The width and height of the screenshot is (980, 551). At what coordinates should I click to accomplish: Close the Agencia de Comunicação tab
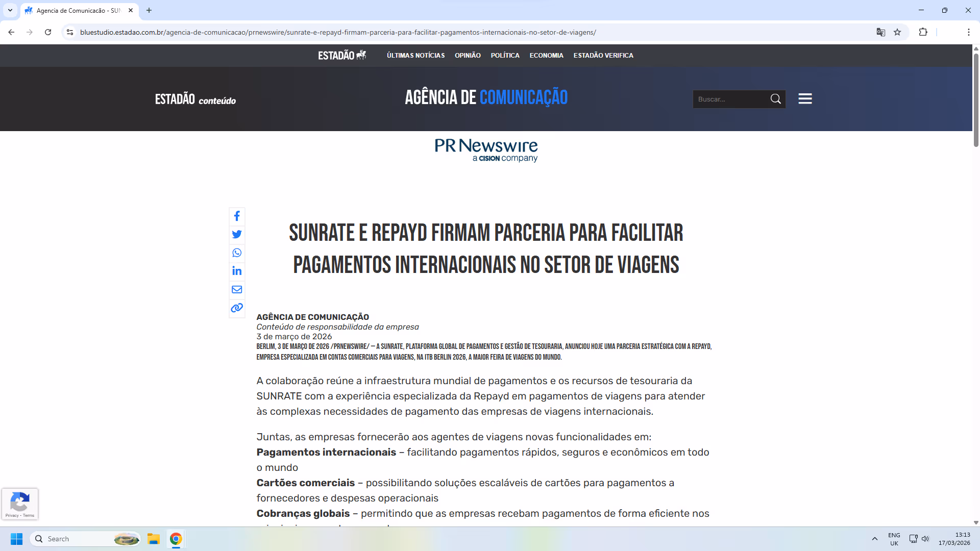[x=131, y=10]
